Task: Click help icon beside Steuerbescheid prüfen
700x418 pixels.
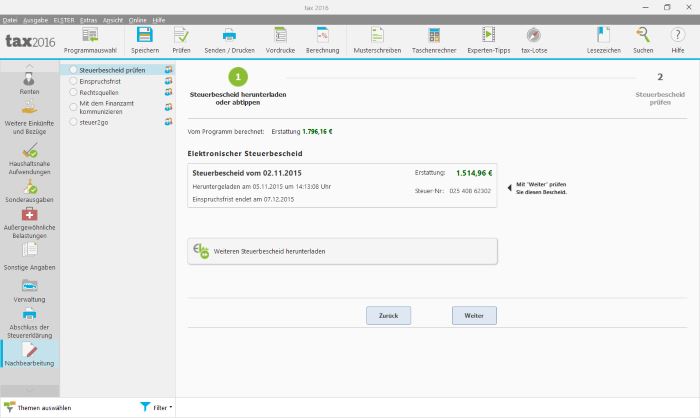Action: [168, 70]
